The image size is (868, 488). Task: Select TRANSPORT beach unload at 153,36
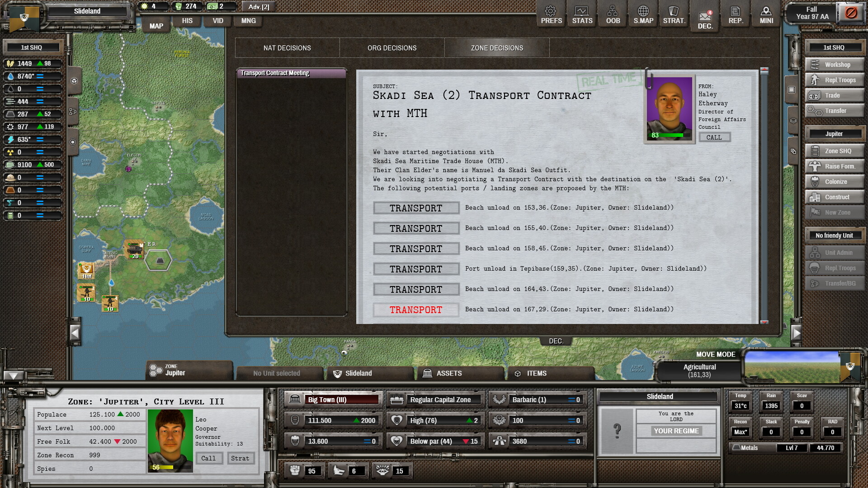(415, 207)
